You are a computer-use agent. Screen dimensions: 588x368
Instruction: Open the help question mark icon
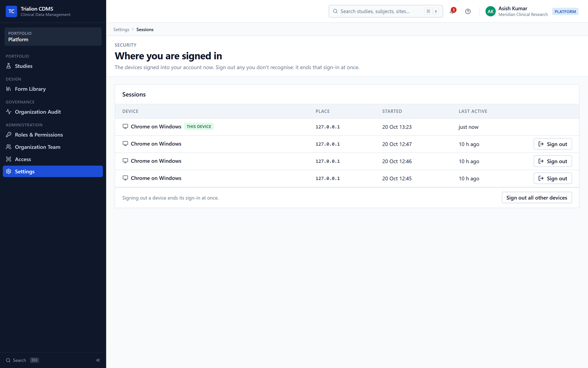[468, 11]
